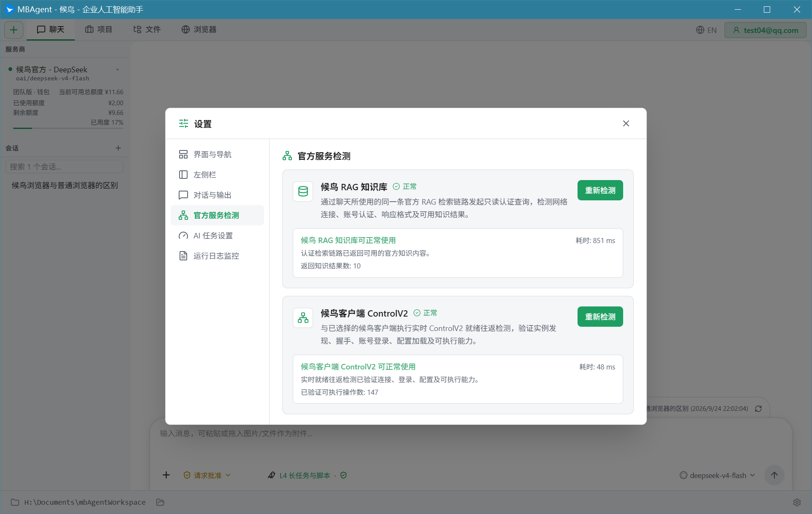
Task: Click the new chat plus button in the top bar
Action: pyautogui.click(x=14, y=30)
